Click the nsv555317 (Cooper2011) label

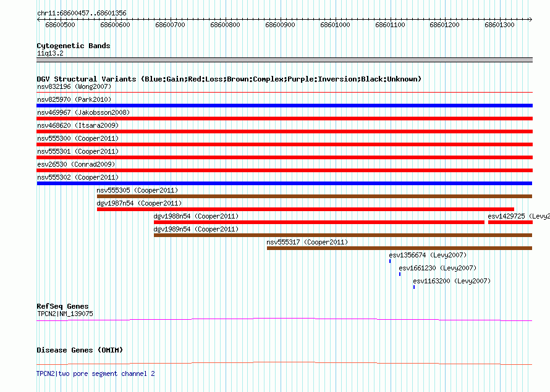click(307, 242)
